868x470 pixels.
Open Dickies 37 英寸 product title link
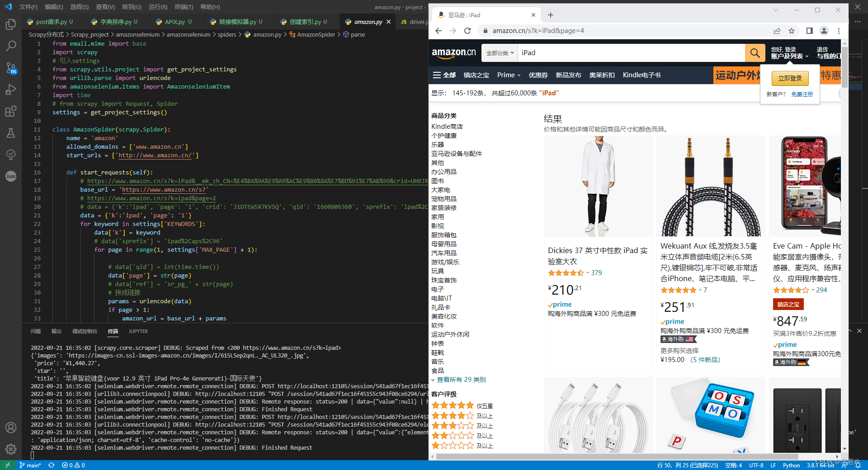pos(598,256)
